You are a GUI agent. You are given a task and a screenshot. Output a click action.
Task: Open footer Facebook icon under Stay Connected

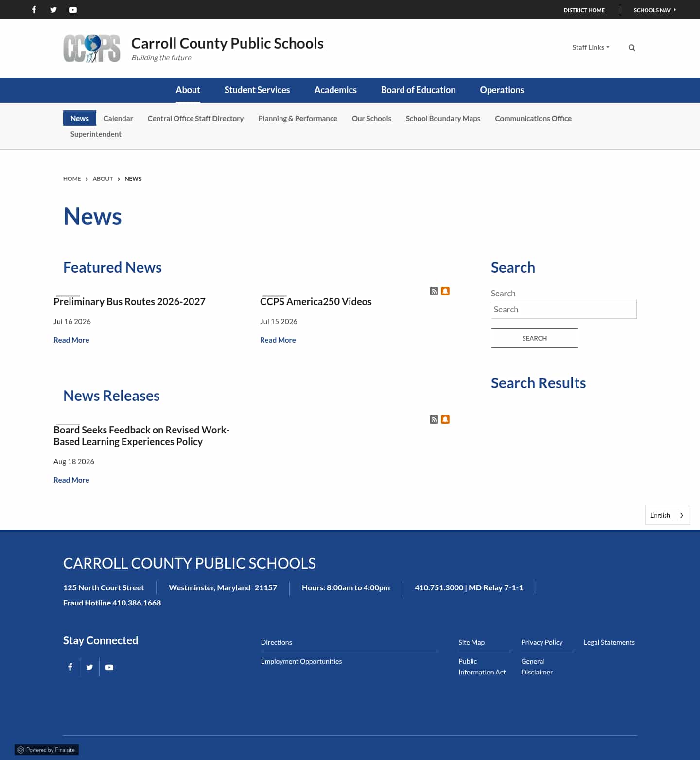(x=70, y=667)
